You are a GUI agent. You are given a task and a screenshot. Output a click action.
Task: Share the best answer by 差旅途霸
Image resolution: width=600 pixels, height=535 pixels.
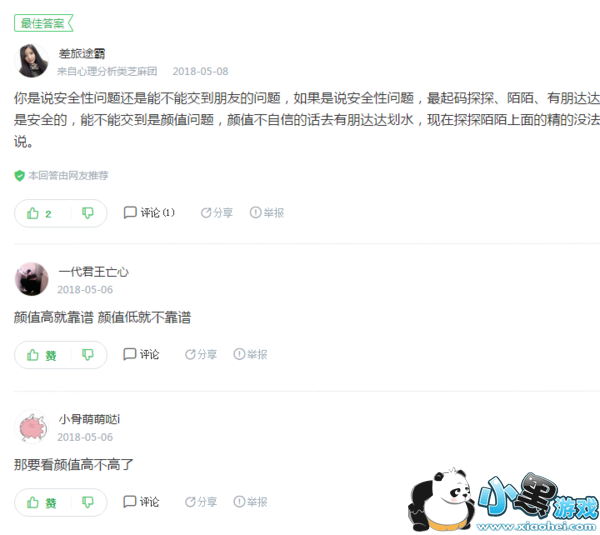coord(217,212)
